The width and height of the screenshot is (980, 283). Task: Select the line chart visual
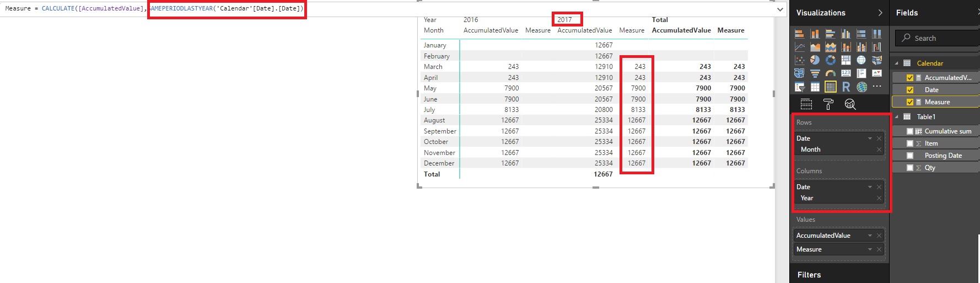[x=799, y=47]
